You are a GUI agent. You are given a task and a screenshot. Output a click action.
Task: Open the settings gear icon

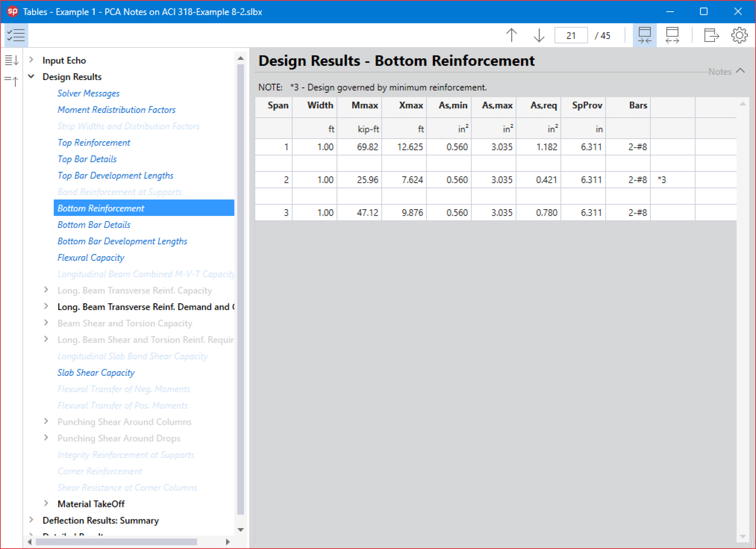click(x=739, y=35)
